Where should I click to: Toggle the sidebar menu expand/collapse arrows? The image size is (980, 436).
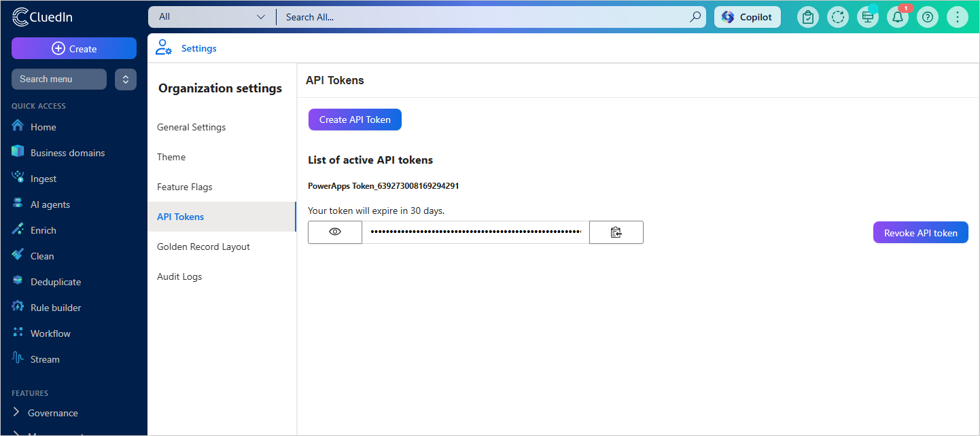(x=126, y=79)
